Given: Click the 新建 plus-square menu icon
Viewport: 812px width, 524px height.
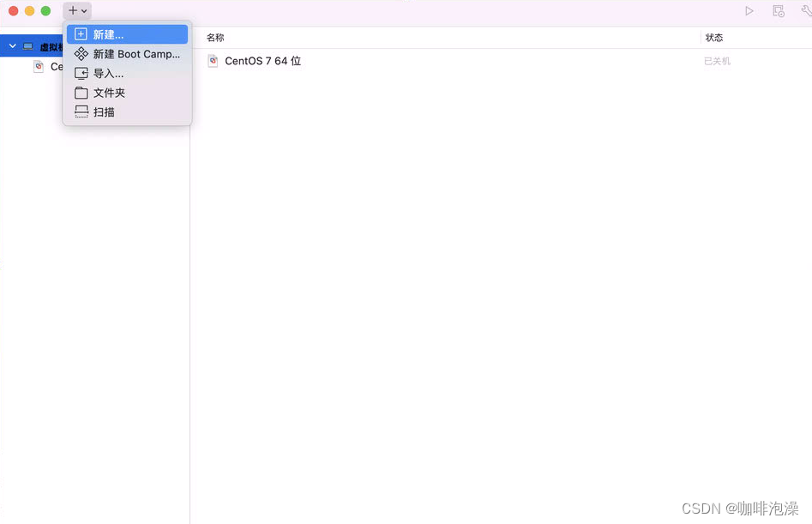Looking at the screenshot, I should click(81, 34).
